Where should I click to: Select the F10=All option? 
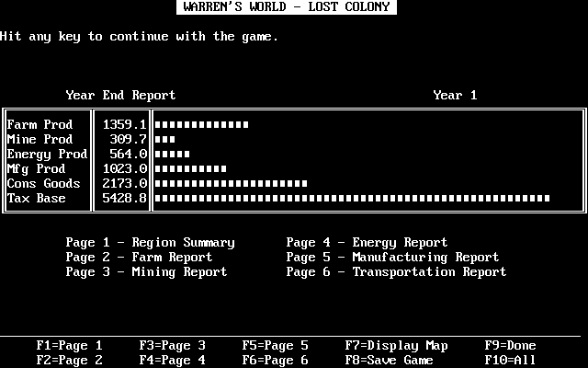point(511,360)
